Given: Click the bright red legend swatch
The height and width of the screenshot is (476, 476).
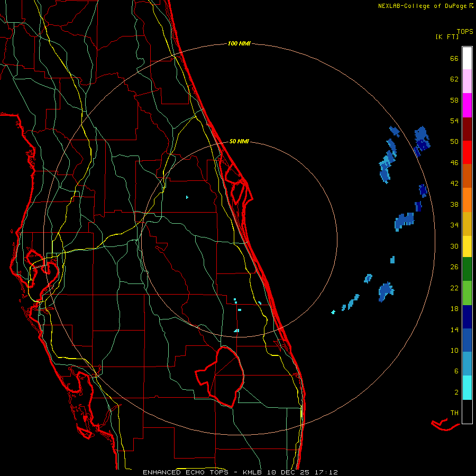Looking at the screenshot, I should tap(467, 152).
